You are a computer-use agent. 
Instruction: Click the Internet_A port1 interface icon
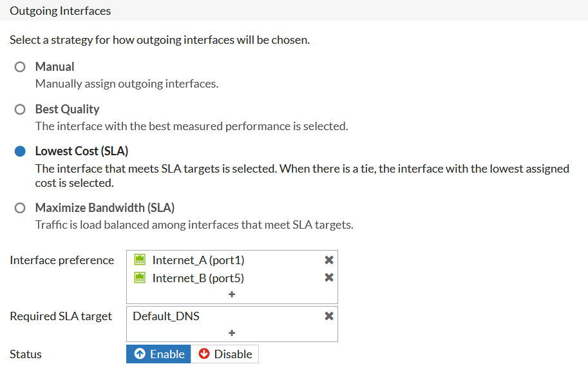point(139,260)
